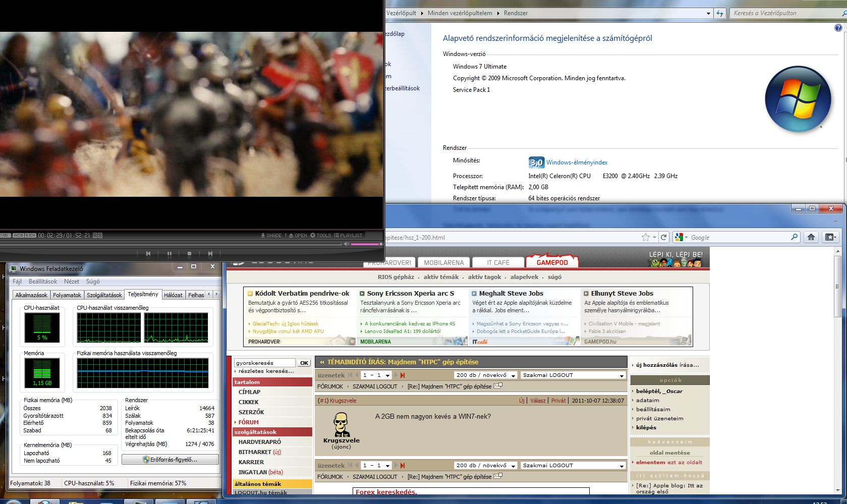This screenshot has width=847, height=504.
Task: Open the Google search engine dropdown in Firefox
Action: click(682, 237)
